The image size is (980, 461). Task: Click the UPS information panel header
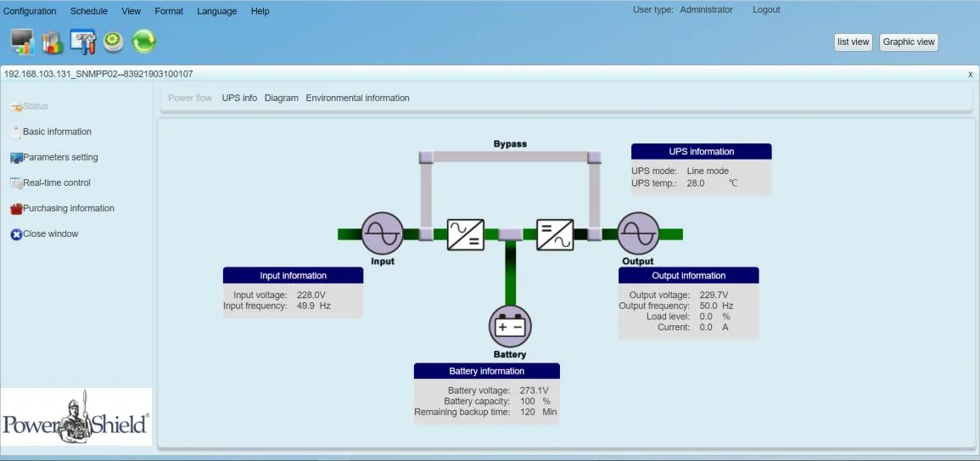coord(701,151)
